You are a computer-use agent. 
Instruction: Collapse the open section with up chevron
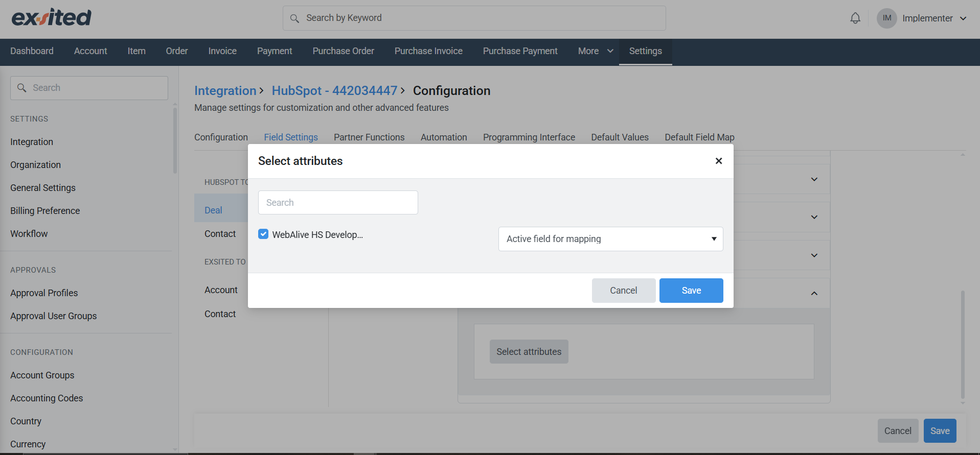coord(814,293)
